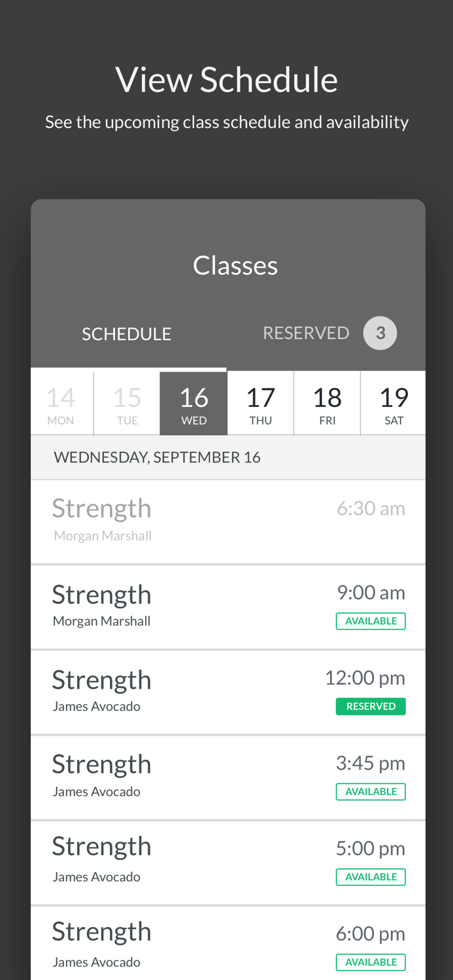Open the 6:30 am Strength class
The image size is (453, 980).
101,509
